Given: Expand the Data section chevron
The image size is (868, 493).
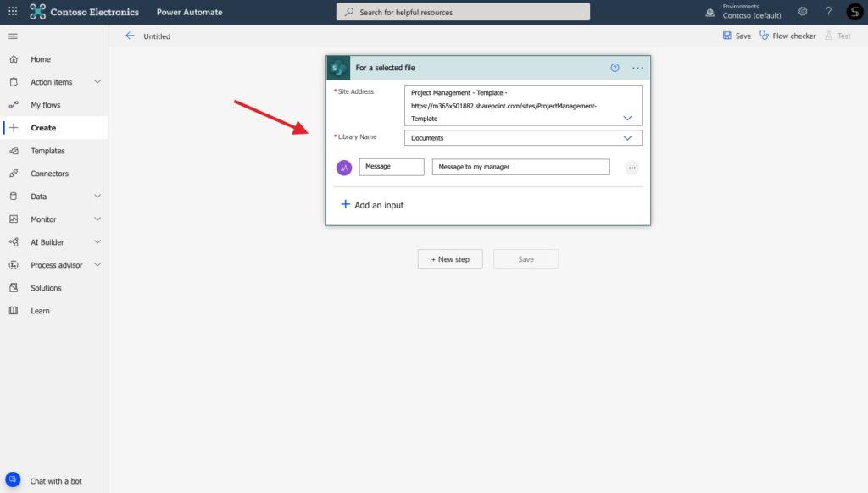Looking at the screenshot, I should click(97, 197).
